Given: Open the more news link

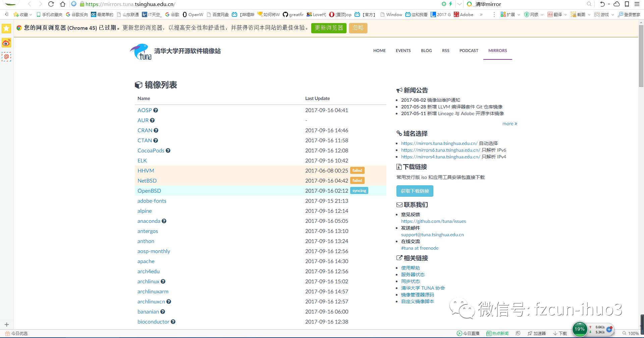Looking at the screenshot, I should [x=509, y=124].
